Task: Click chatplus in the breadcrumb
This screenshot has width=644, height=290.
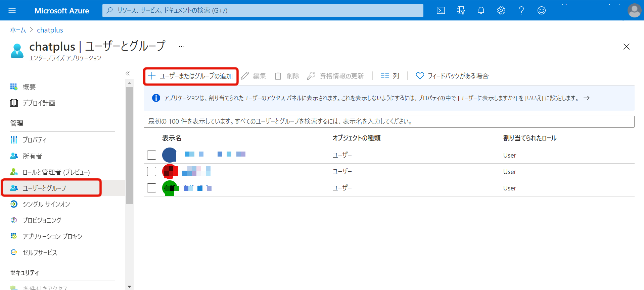Action: [x=50, y=30]
